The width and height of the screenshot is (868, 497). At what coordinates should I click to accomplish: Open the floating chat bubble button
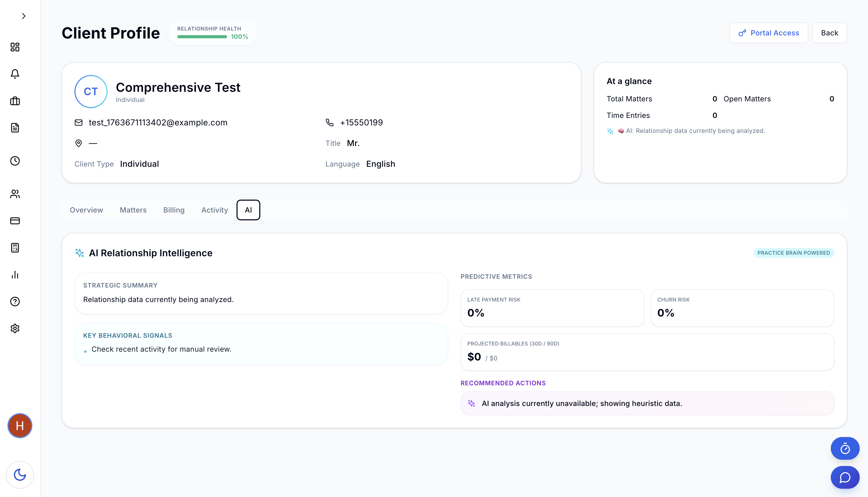[845, 477]
